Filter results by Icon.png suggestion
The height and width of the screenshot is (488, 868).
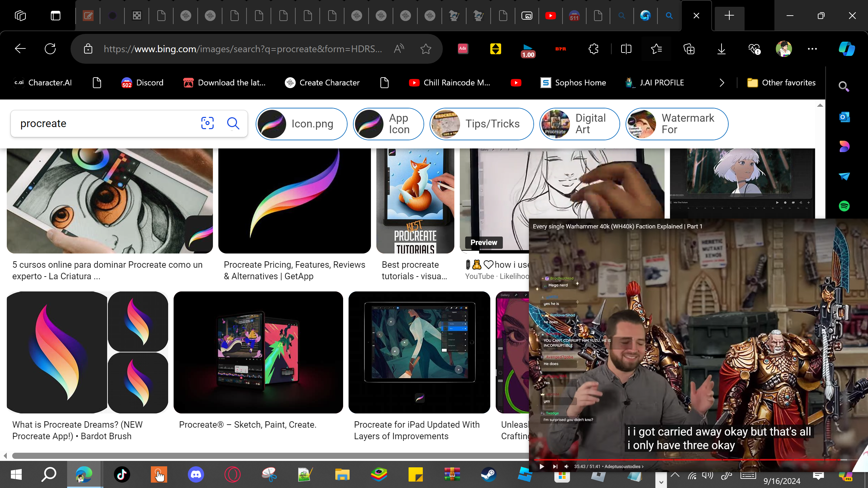(301, 124)
